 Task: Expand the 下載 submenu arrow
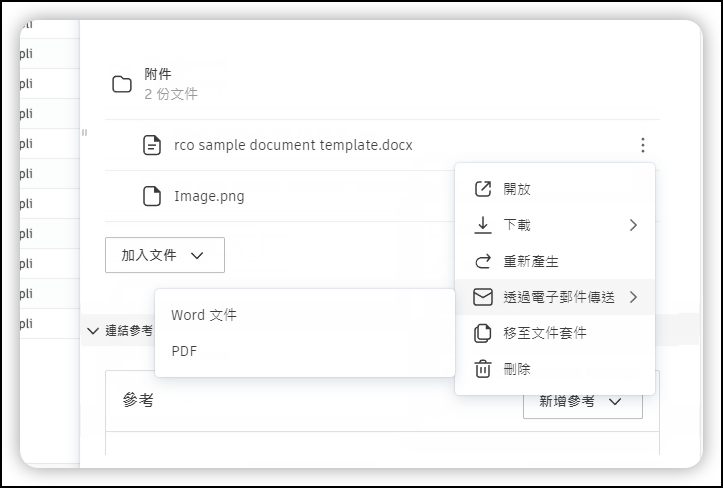click(x=633, y=225)
